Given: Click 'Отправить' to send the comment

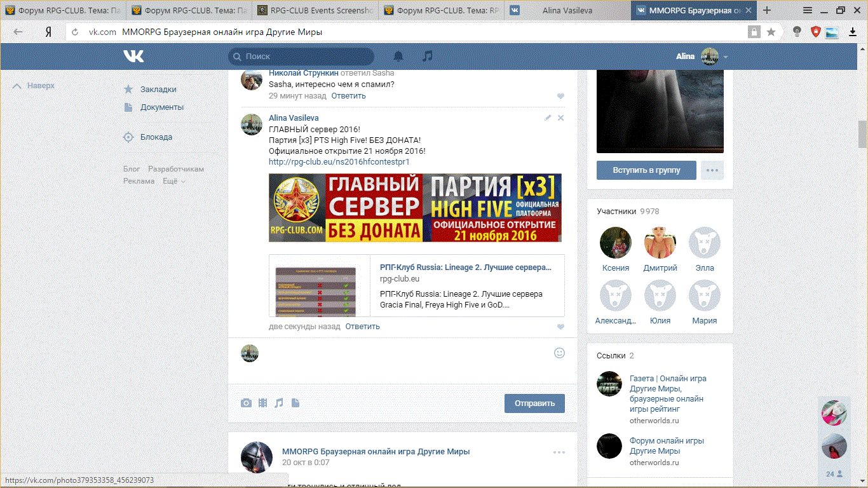Looking at the screenshot, I should coord(534,403).
